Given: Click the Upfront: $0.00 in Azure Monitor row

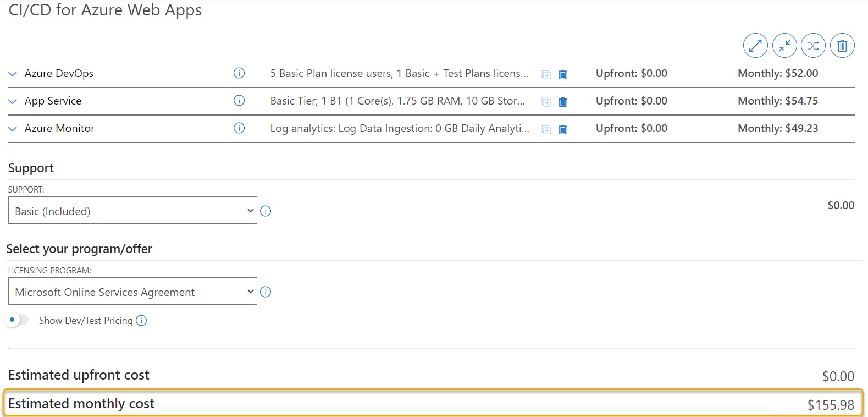Looking at the screenshot, I should pos(632,129).
